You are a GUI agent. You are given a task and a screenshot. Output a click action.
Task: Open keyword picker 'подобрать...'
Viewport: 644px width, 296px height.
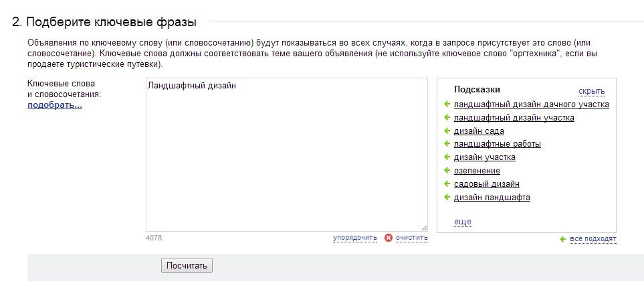click(55, 105)
